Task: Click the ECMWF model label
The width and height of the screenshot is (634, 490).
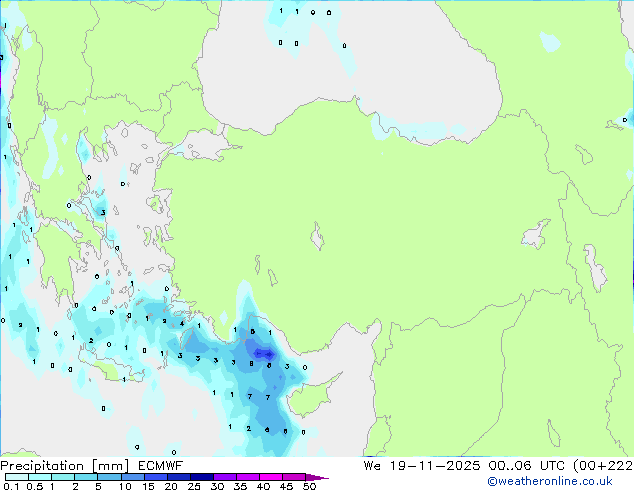Action: (x=161, y=466)
